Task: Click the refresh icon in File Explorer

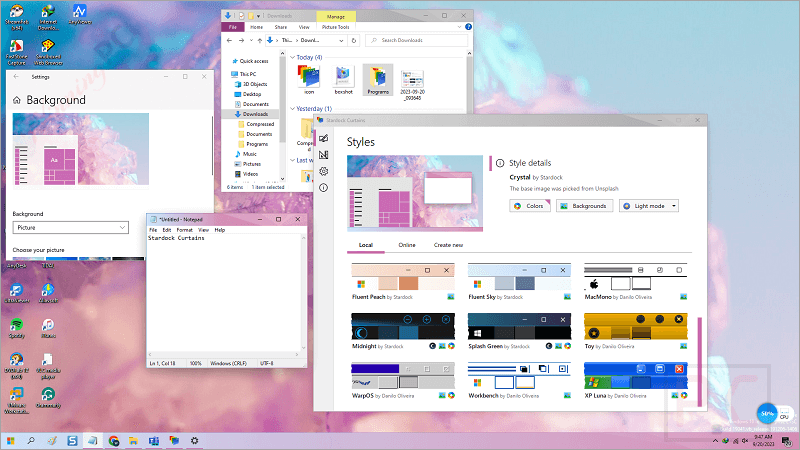Action: (x=353, y=40)
